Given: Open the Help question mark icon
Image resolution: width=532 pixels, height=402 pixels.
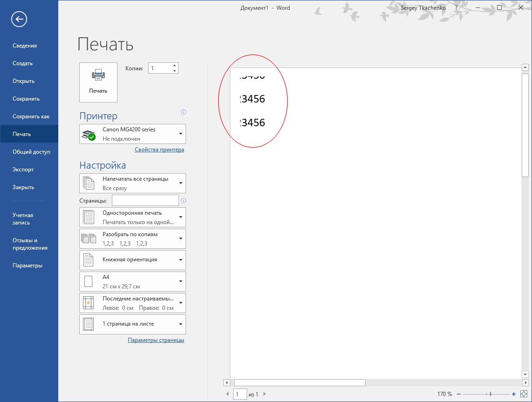Looking at the screenshot, I should [456, 8].
